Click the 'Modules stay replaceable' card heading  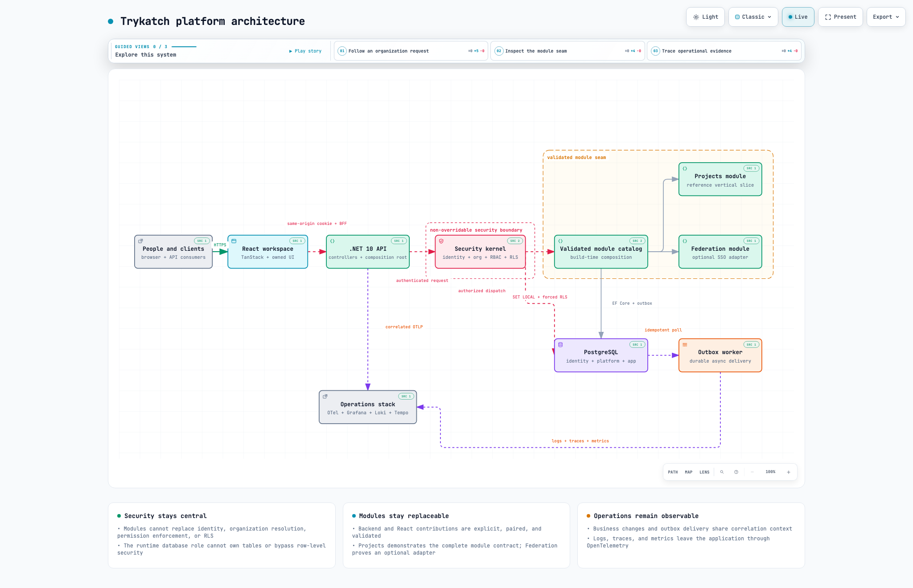404,516
